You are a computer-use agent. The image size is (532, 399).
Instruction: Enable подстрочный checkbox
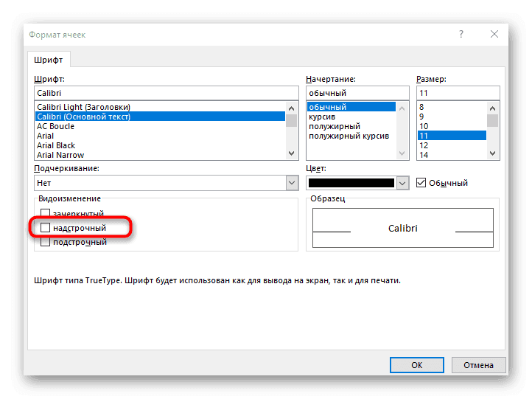[45, 242]
